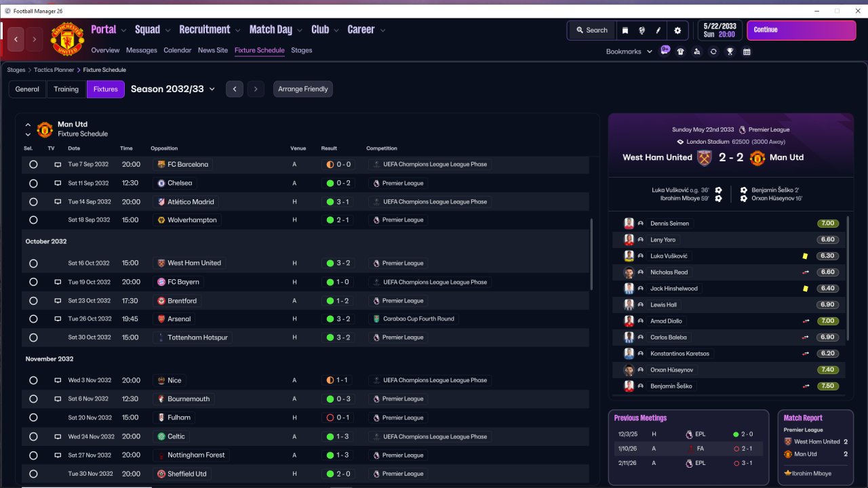The width and height of the screenshot is (868, 488).
Task: Click the circular arrows transfer bookmark icon
Action: coord(713,52)
